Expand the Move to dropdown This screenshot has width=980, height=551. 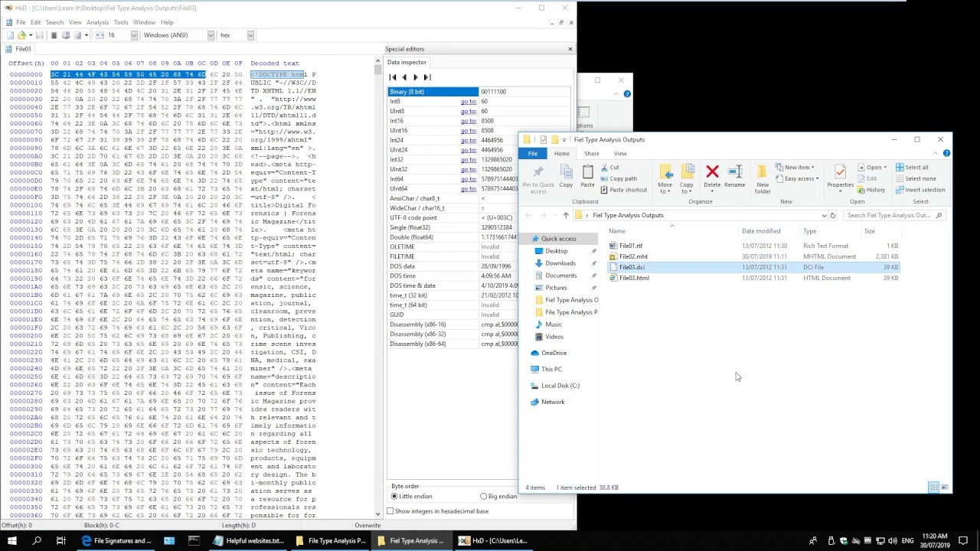665,188
